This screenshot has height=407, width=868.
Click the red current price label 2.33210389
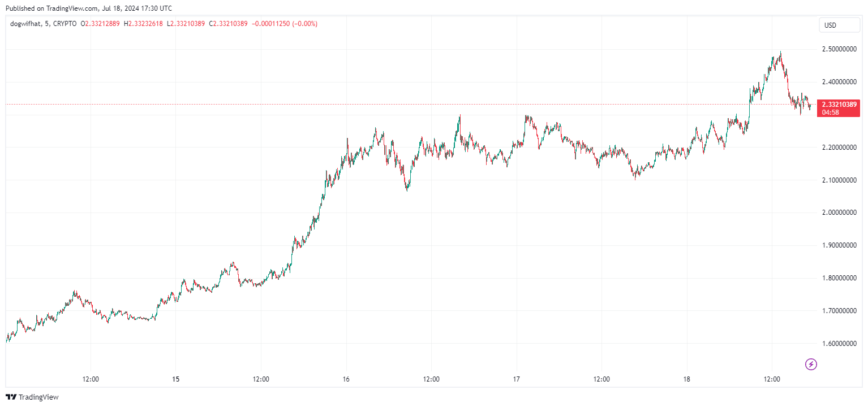point(840,104)
